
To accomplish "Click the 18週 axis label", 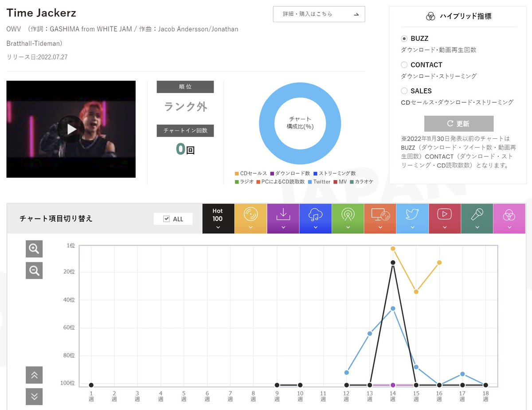I will (485, 396).
